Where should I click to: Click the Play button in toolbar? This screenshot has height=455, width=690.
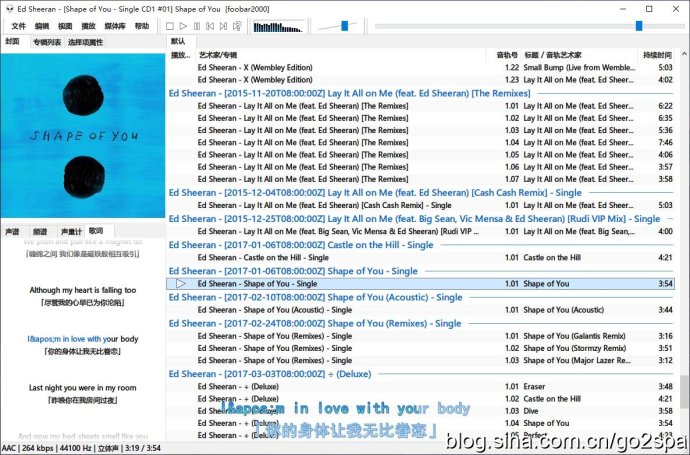[x=184, y=26]
